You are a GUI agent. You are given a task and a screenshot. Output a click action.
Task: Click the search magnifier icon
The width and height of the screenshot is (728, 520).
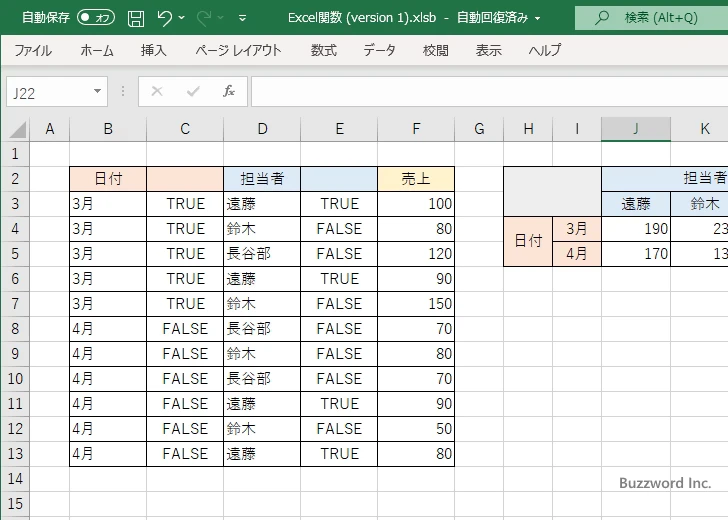coord(602,18)
